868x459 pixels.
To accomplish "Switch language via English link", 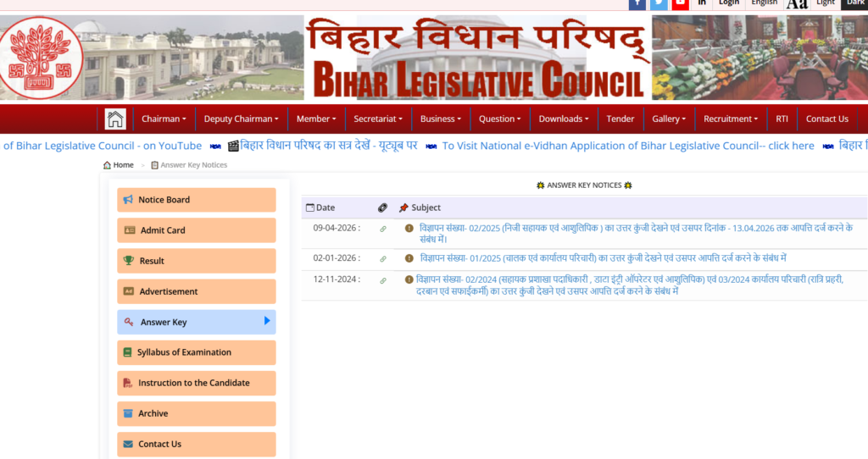I will coord(764,3).
